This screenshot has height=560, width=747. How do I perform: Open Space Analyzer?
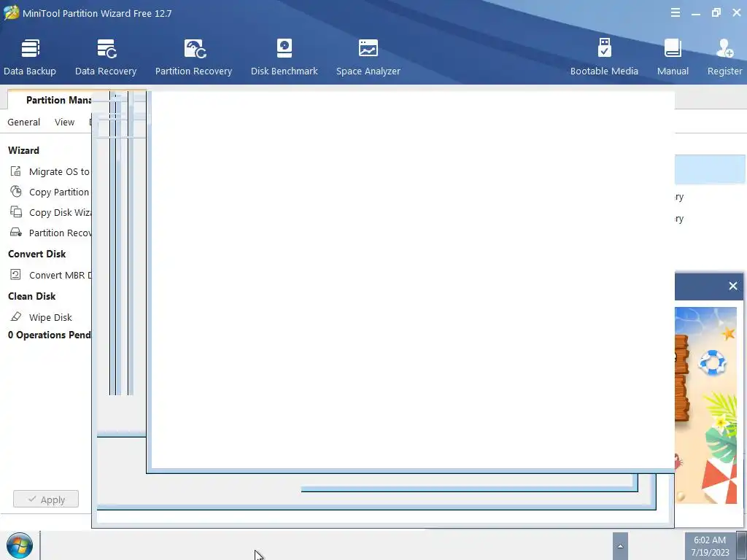(x=368, y=57)
